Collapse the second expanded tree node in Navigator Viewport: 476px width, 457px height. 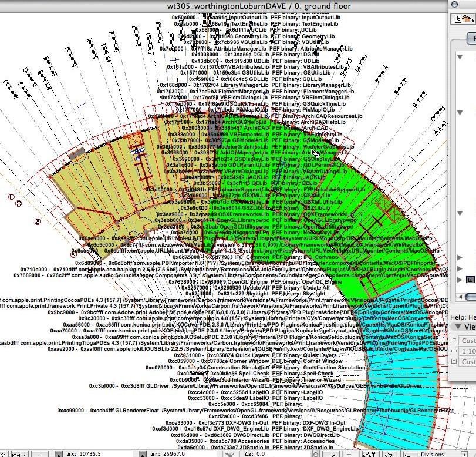460,113
